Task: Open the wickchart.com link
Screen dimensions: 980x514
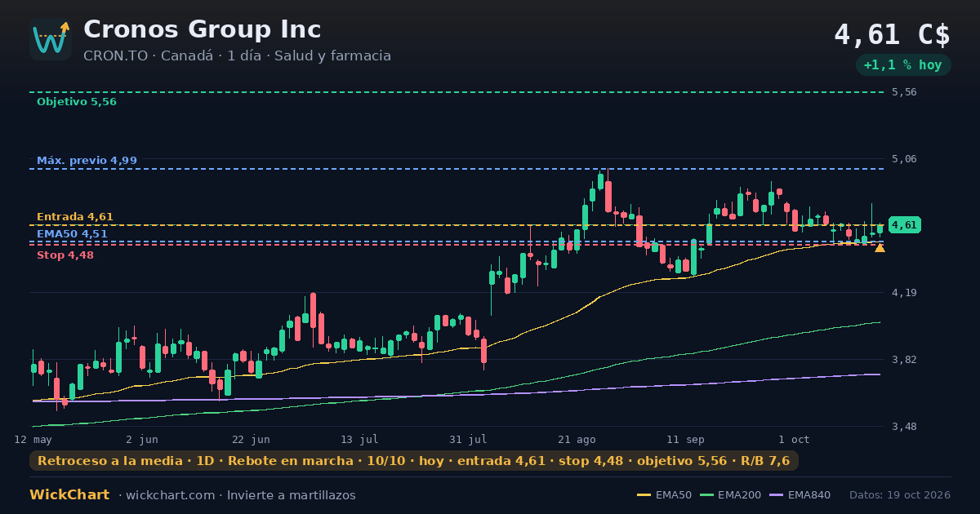Action: (171, 495)
